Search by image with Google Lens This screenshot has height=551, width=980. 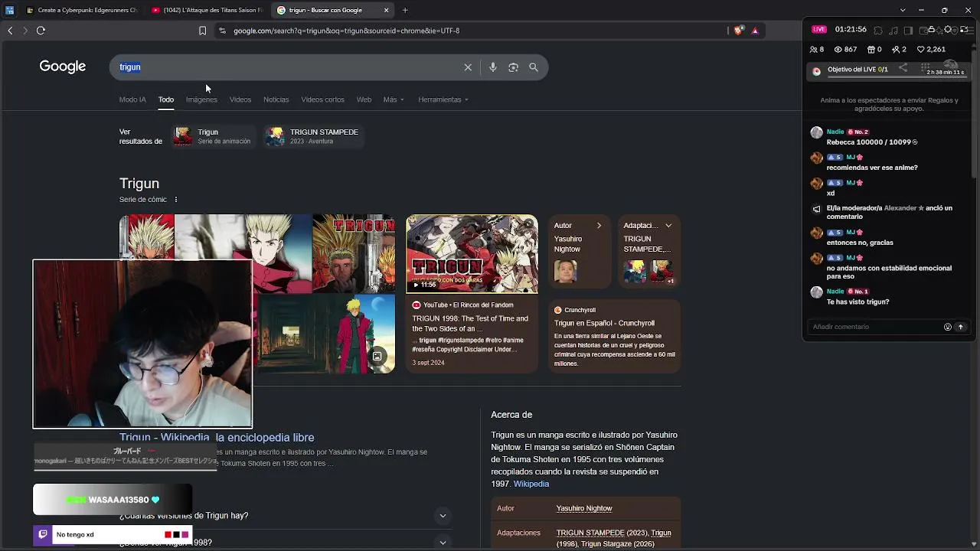point(513,67)
